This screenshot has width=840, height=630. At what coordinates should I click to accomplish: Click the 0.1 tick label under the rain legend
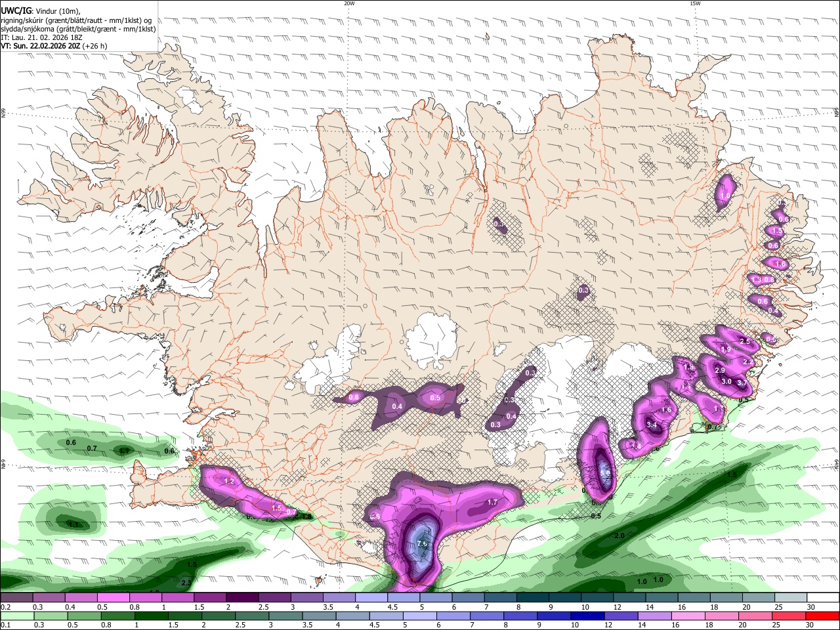click(x=6, y=625)
